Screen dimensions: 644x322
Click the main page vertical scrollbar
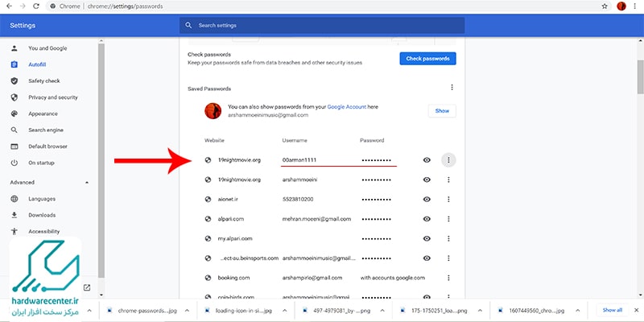640,76
